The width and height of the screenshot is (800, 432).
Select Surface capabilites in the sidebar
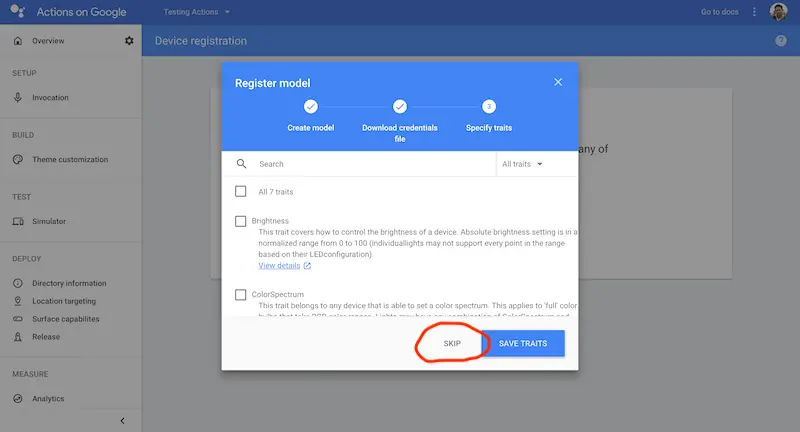click(66, 319)
